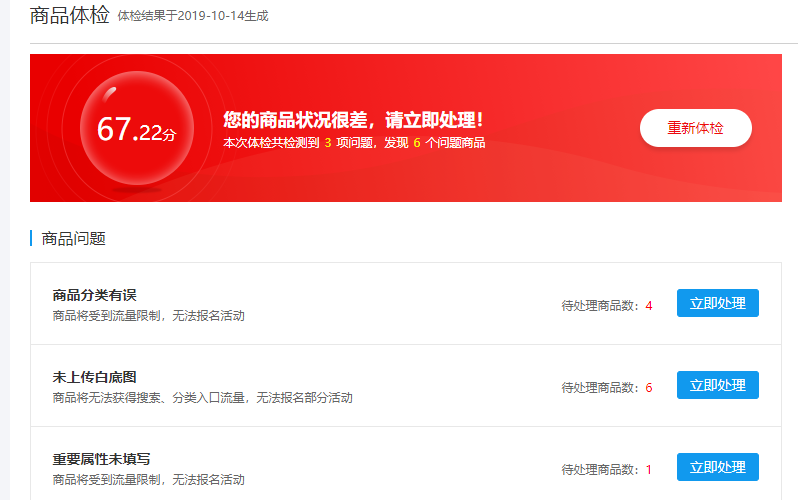Click 立即处理 for 重要属性未填写
This screenshot has height=500, width=798.
click(x=717, y=467)
